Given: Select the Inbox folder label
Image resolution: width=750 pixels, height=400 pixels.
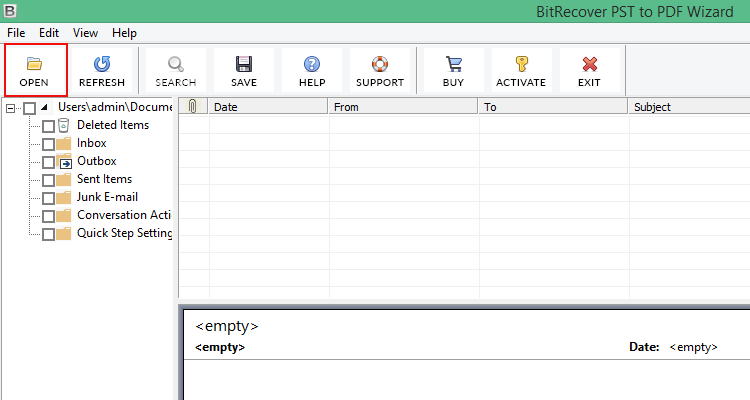Looking at the screenshot, I should pos(92,143).
